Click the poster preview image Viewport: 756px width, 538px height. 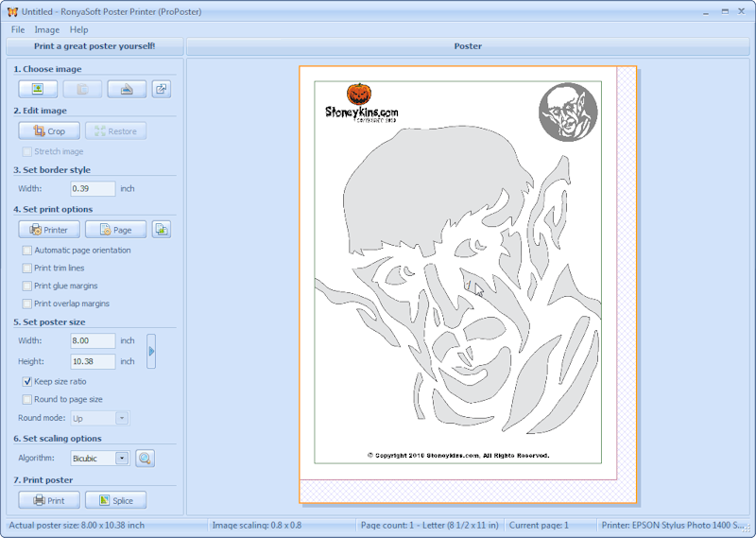pos(458,272)
